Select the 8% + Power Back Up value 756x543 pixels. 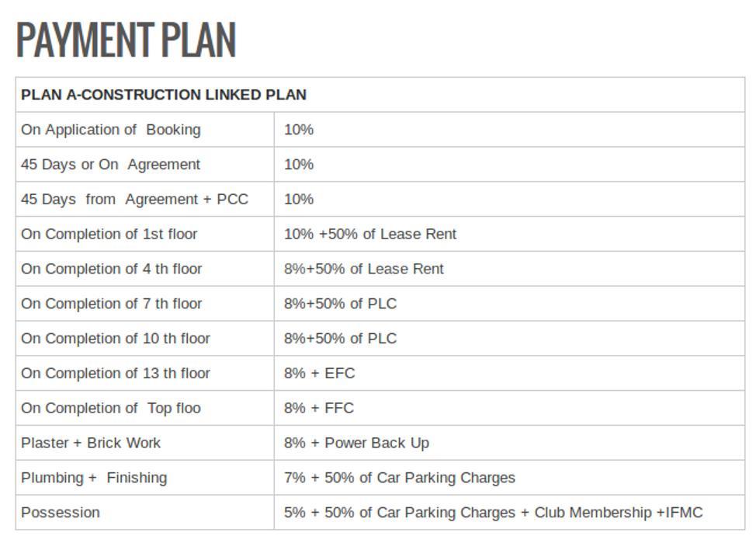pyautogui.click(x=357, y=443)
